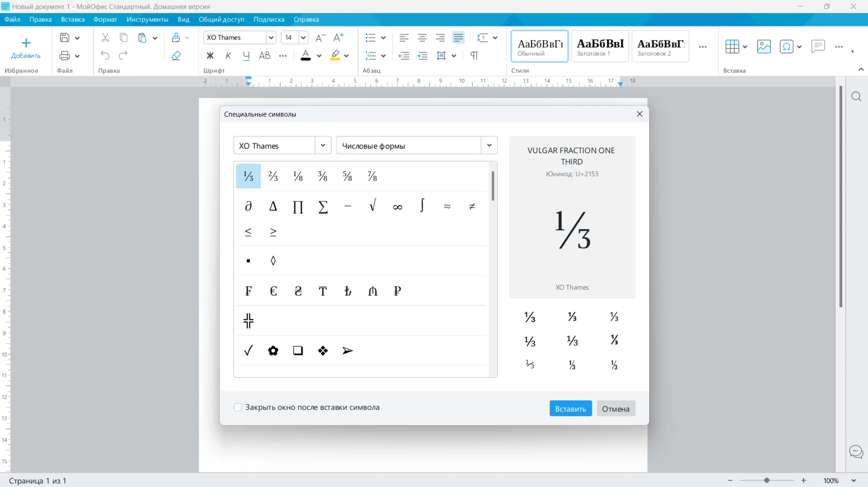Click the search magnifier in the right sidebar
This screenshot has width=868, height=487.
coord(856,97)
